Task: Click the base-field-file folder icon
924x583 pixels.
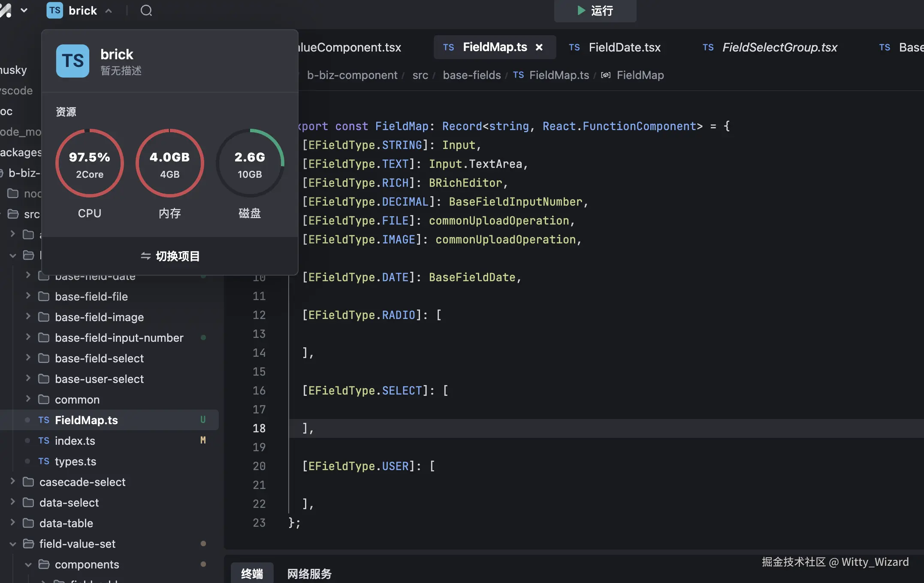Action: click(44, 297)
